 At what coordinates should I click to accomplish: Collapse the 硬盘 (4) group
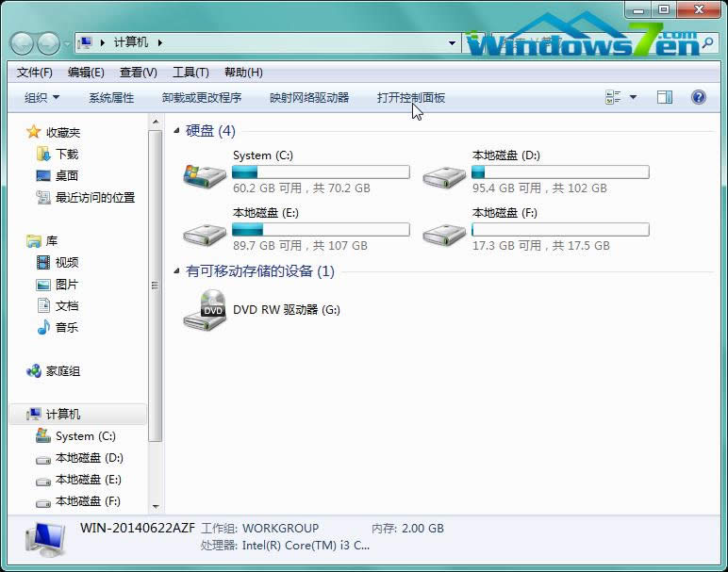click(x=176, y=131)
